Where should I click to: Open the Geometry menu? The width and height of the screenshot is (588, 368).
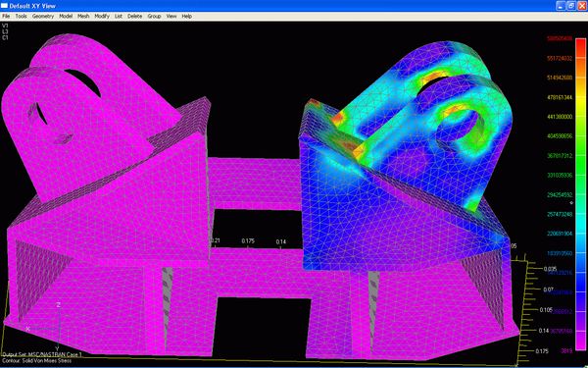[x=43, y=16]
